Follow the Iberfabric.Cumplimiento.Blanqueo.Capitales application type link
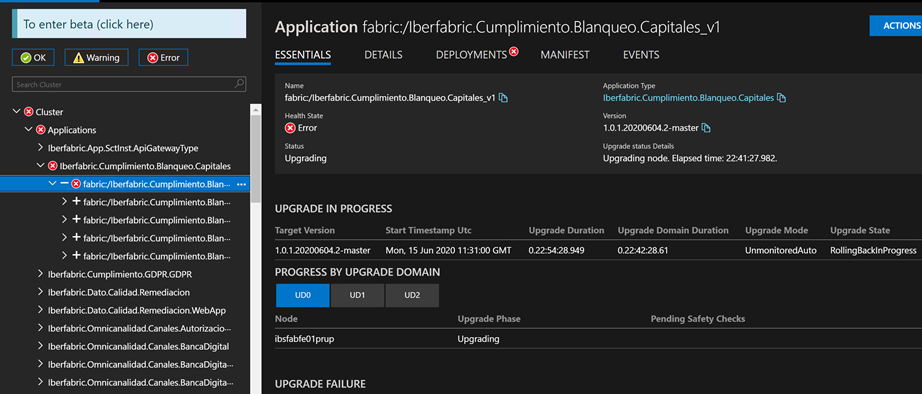 point(688,98)
